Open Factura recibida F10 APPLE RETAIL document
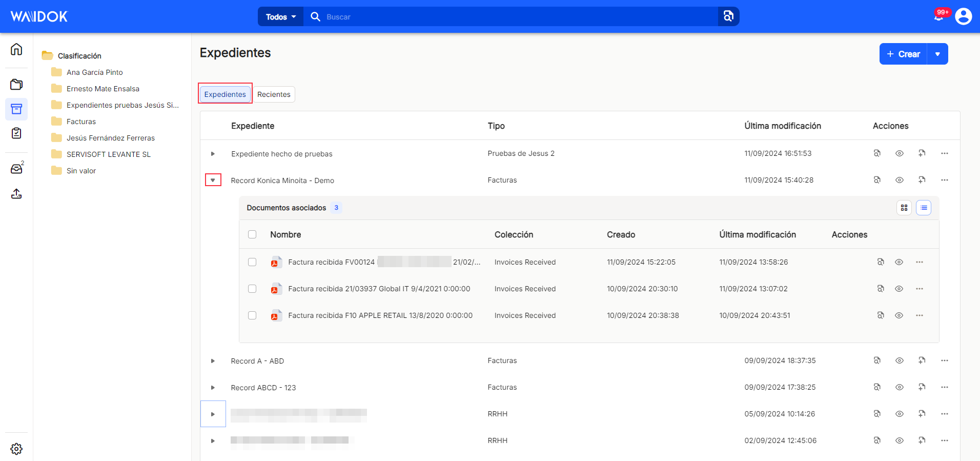The width and height of the screenshot is (980, 461). point(380,315)
